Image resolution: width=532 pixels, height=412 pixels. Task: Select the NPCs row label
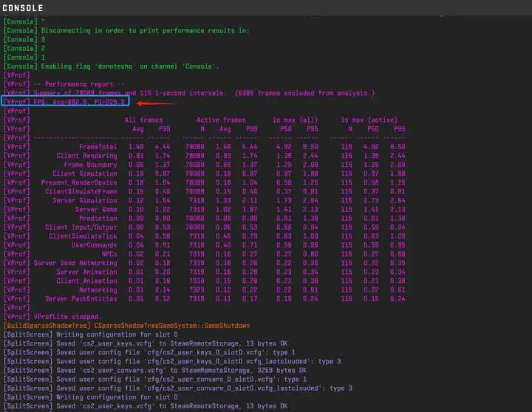click(x=109, y=254)
